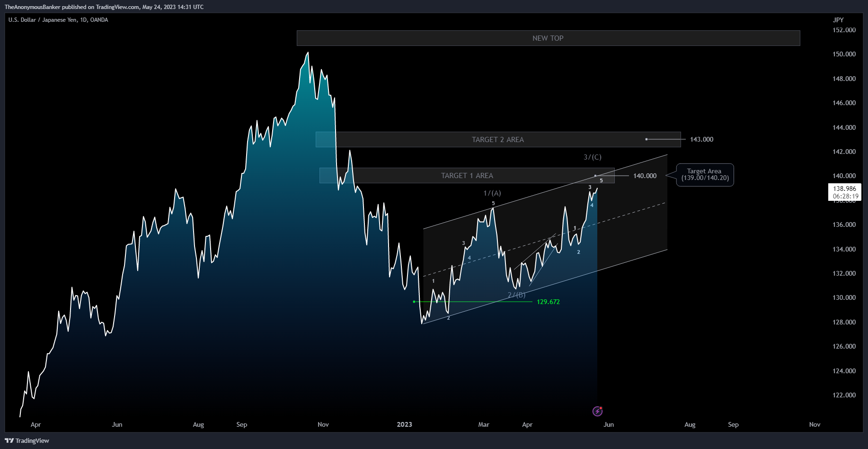Click the 1/(A) wave label

point(492,193)
